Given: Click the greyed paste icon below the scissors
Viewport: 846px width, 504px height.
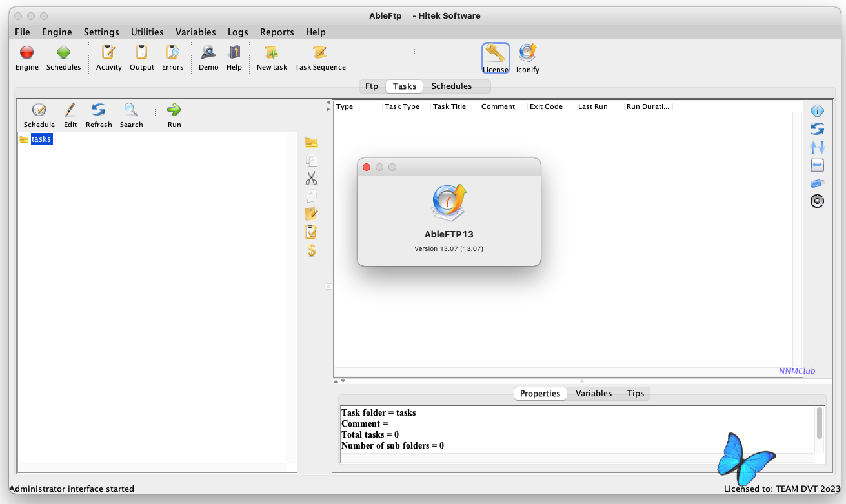Looking at the screenshot, I should pos(312,196).
